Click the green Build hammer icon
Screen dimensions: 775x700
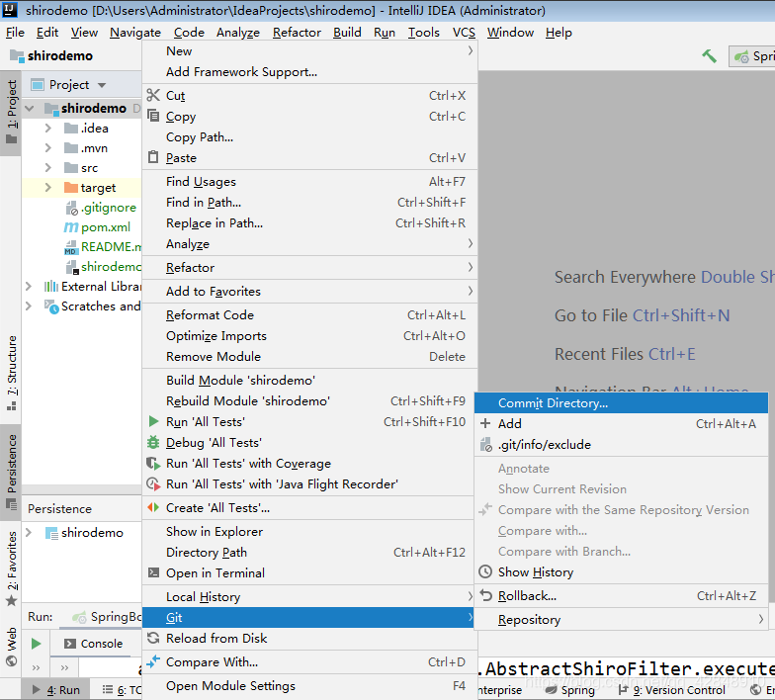(x=710, y=55)
